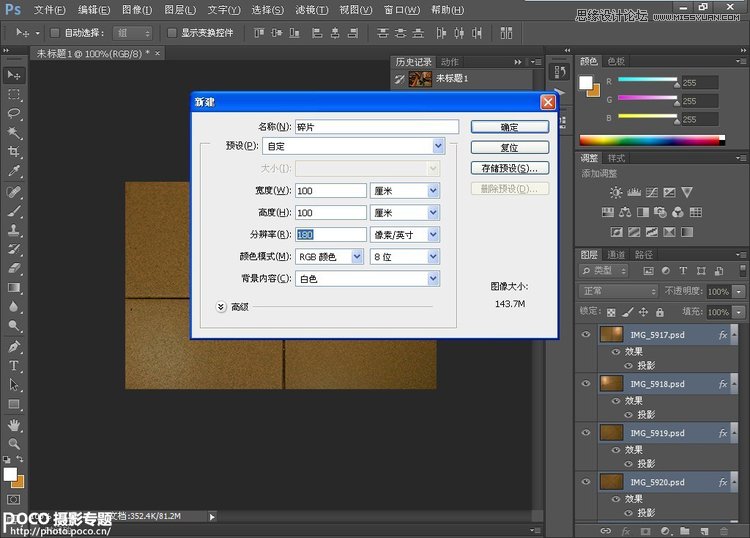Click the 名称 name input field
Viewport: 750px width, 538px height.
(377, 127)
